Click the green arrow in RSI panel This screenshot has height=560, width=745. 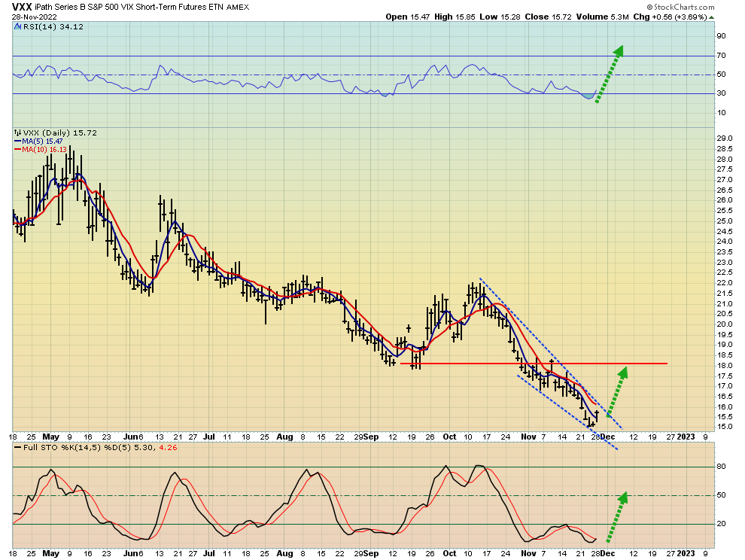point(609,75)
